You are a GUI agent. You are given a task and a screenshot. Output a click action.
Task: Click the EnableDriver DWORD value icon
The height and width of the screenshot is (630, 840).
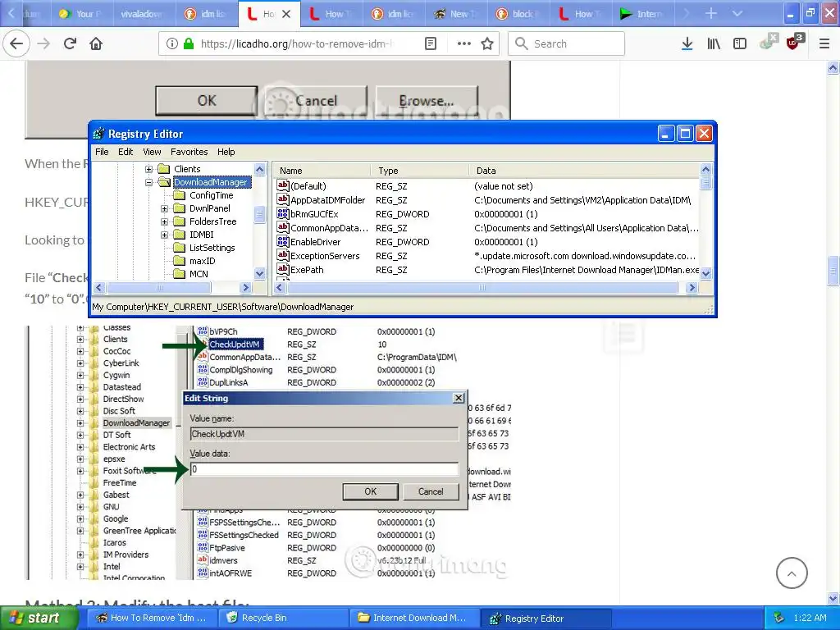pyautogui.click(x=283, y=242)
